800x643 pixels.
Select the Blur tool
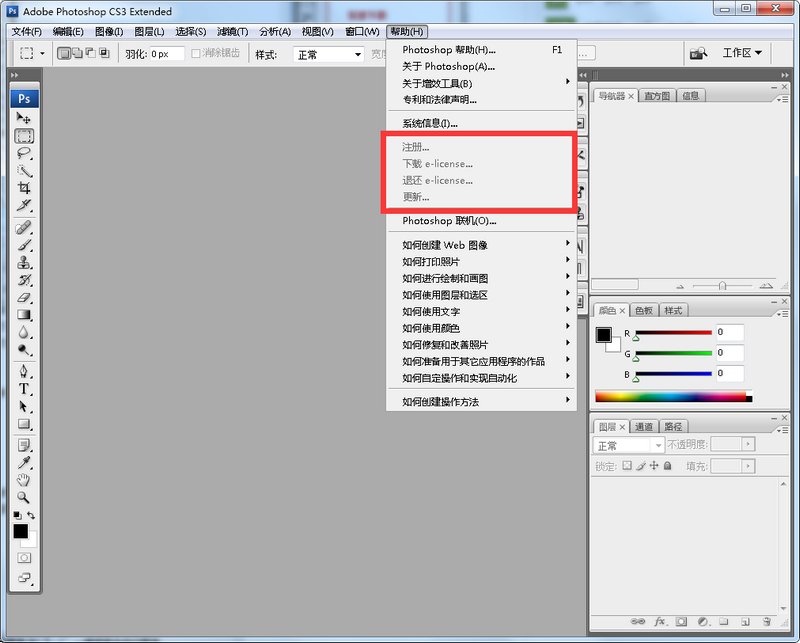click(23, 333)
